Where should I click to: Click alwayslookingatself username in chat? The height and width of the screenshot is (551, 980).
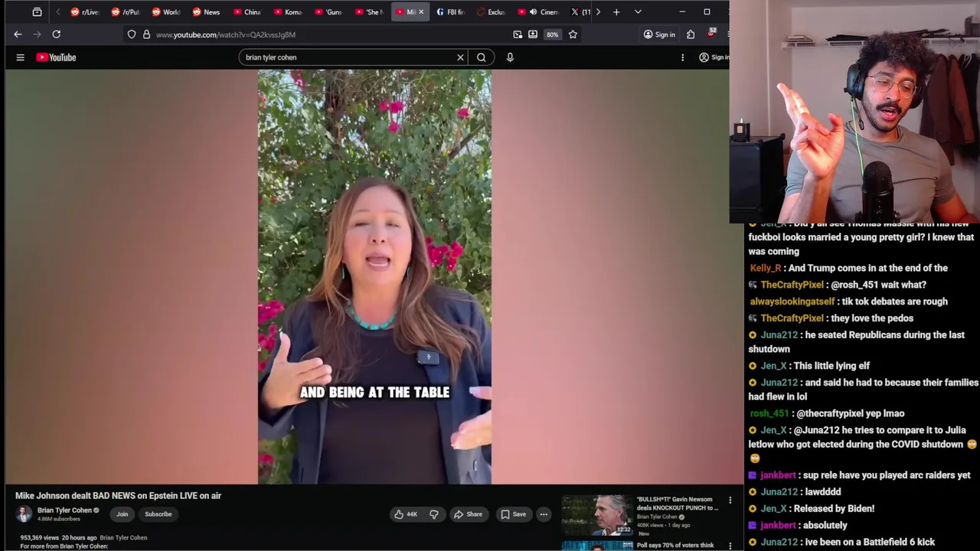click(792, 302)
